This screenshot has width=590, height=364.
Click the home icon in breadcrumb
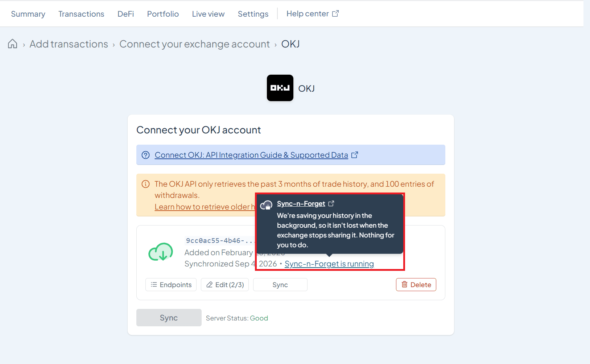pos(13,44)
